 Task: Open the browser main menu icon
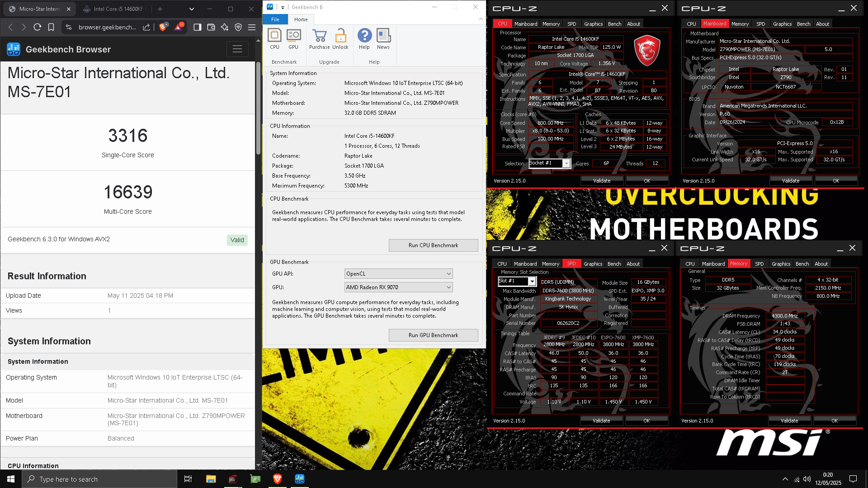(x=252, y=27)
